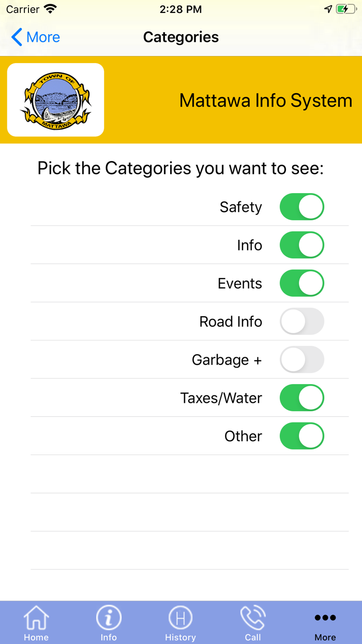The width and height of the screenshot is (362, 644).
Task: Tap the Mattawa Info System title
Action: click(x=265, y=100)
